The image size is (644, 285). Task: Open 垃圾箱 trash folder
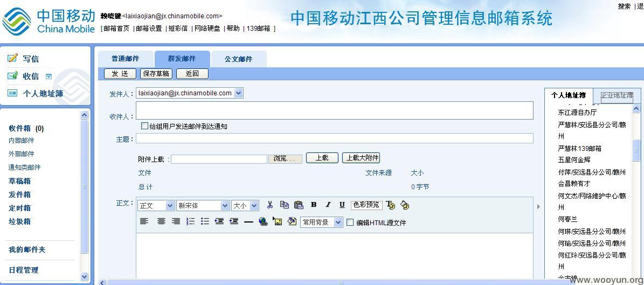click(20, 221)
